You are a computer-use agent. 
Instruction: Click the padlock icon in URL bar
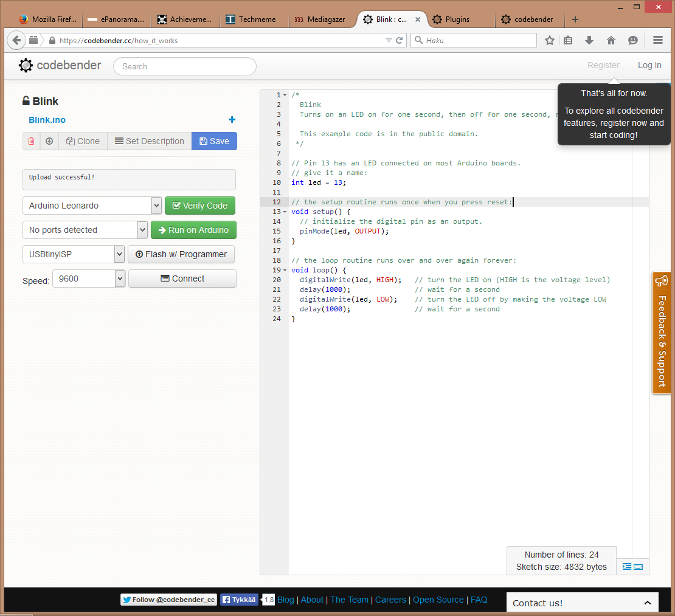point(52,41)
